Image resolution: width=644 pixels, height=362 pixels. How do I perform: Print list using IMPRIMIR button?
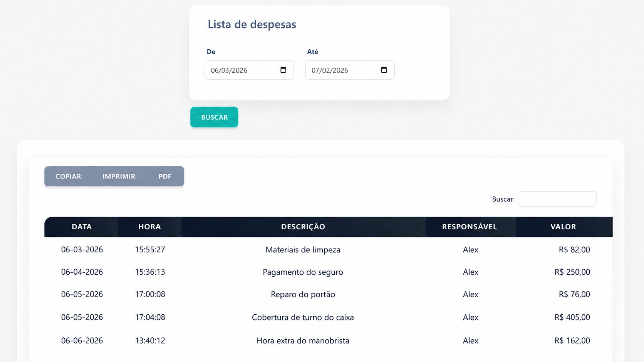point(119,176)
